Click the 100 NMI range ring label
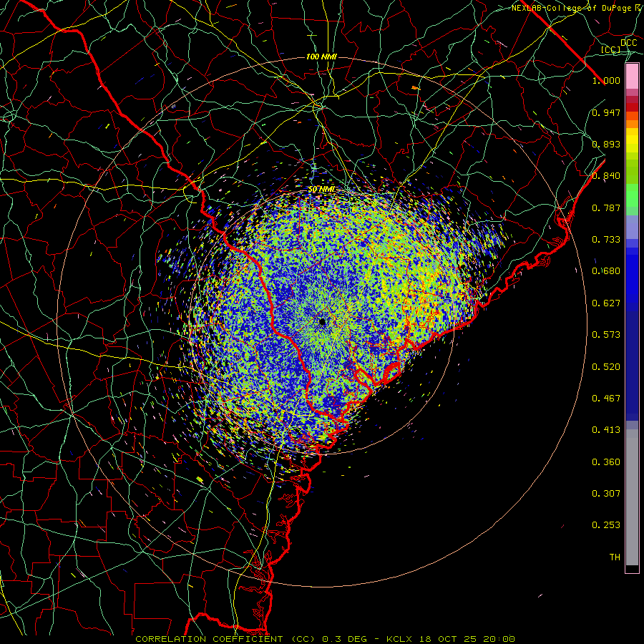 (321, 57)
